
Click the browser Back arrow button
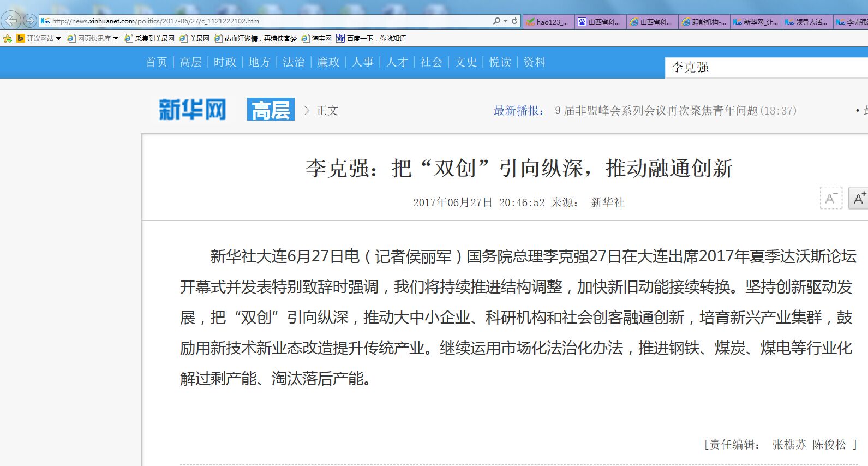point(11,21)
